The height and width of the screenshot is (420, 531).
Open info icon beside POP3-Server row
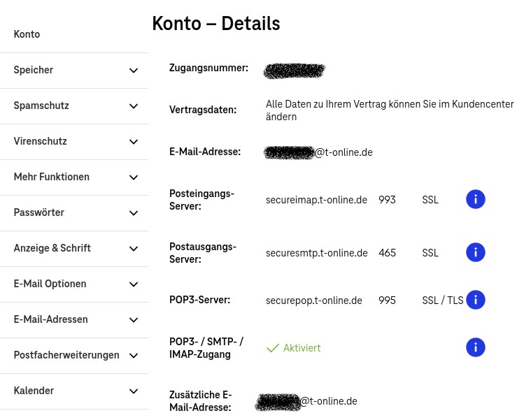point(476,300)
